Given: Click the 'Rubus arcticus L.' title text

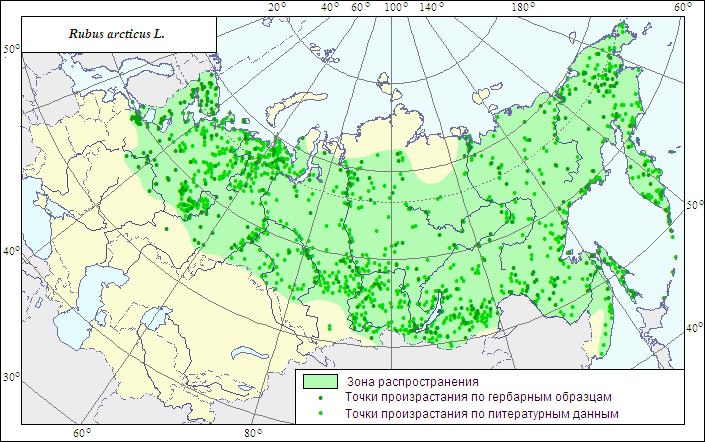Looking at the screenshot, I should click(117, 34).
